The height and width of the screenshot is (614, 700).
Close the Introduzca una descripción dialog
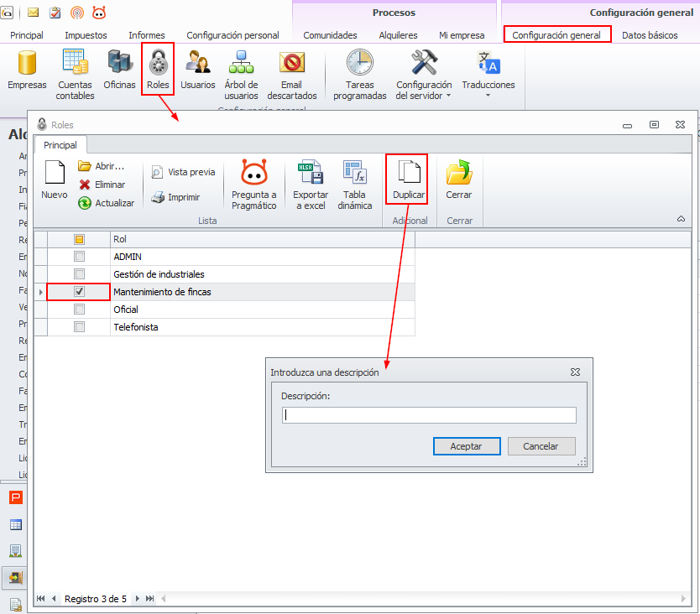(x=575, y=372)
